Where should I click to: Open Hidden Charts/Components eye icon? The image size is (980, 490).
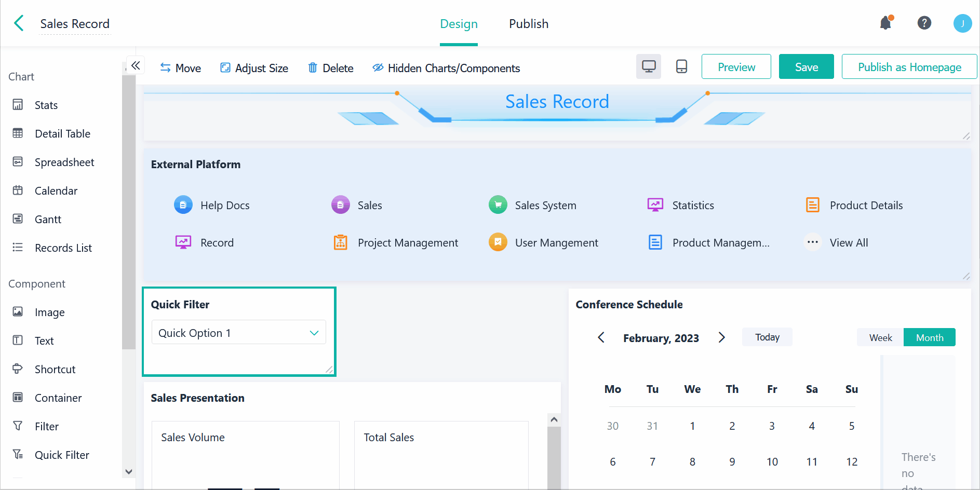[378, 68]
